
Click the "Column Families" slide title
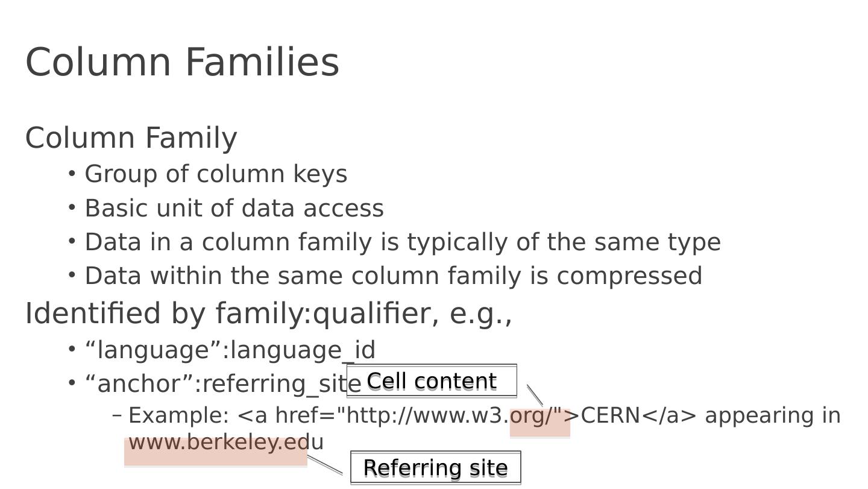(182, 62)
